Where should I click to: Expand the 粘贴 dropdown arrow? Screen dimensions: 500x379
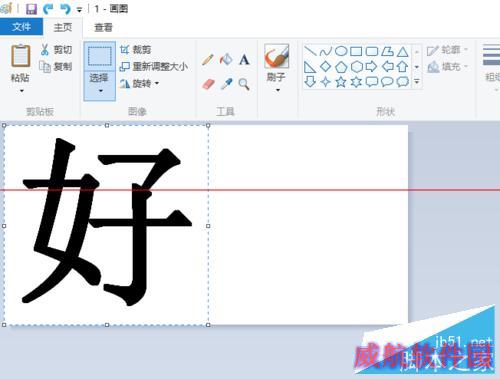[22, 91]
